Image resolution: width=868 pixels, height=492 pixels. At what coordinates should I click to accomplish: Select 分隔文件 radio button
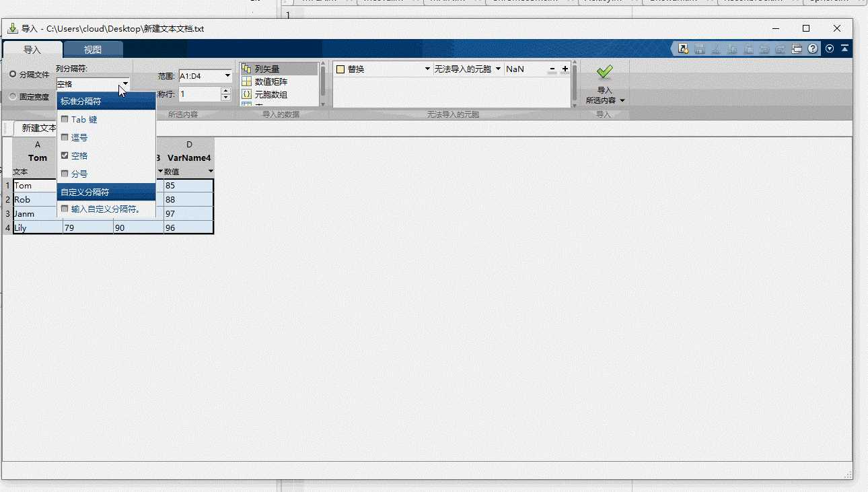(13, 75)
